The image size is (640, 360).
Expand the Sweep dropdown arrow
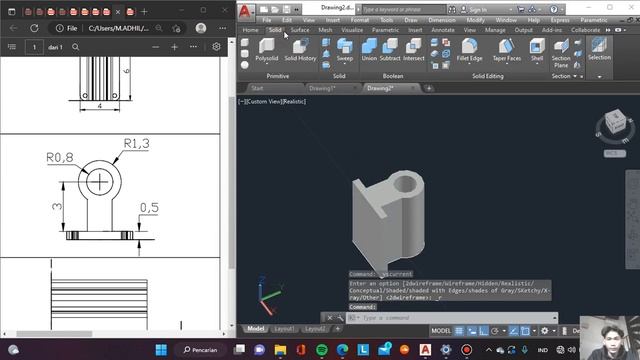(x=344, y=64)
